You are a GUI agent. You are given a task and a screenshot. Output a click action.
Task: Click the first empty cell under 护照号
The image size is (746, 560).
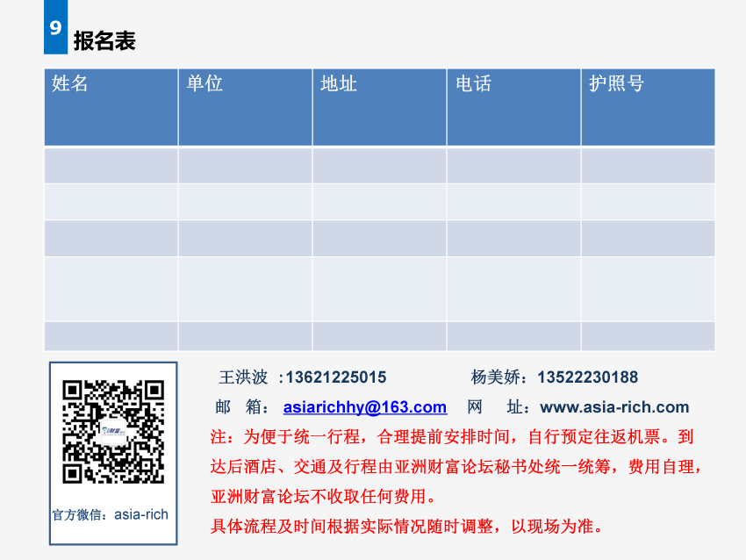(x=648, y=165)
